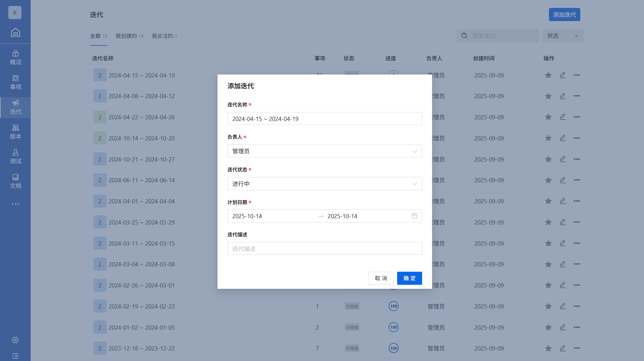Viewport: 644px width, 361px height.
Task: Go to 概况 overview section
Action: [16, 57]
